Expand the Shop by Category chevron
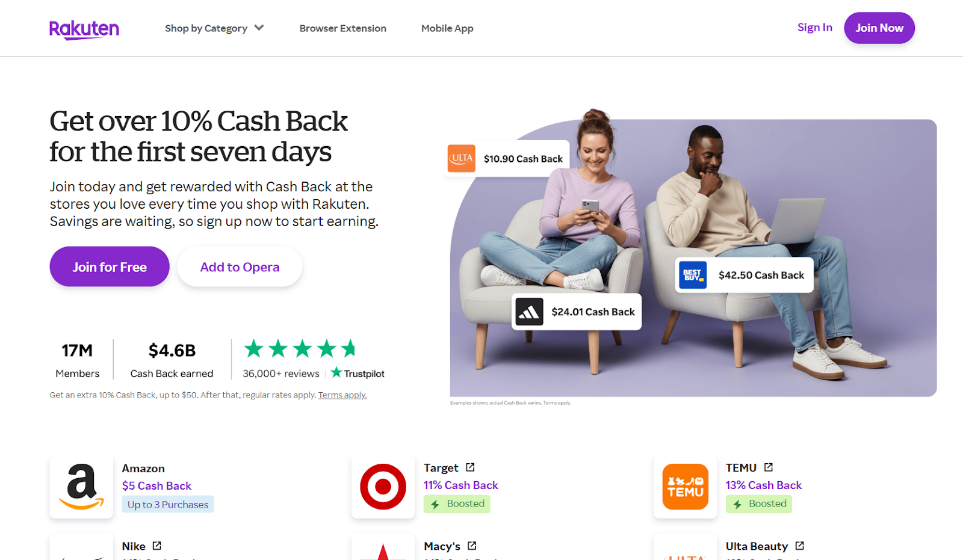This screenshot has width=963, height=560. click(259, 28)
